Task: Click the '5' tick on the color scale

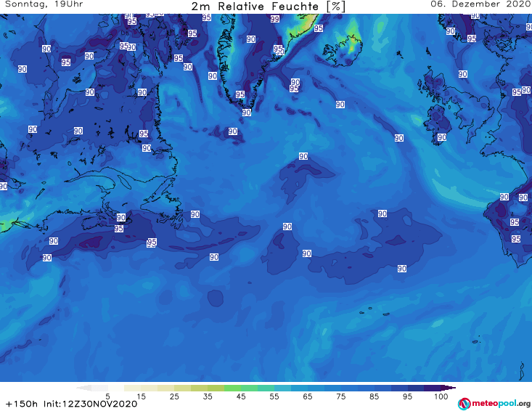Action: 107,396
